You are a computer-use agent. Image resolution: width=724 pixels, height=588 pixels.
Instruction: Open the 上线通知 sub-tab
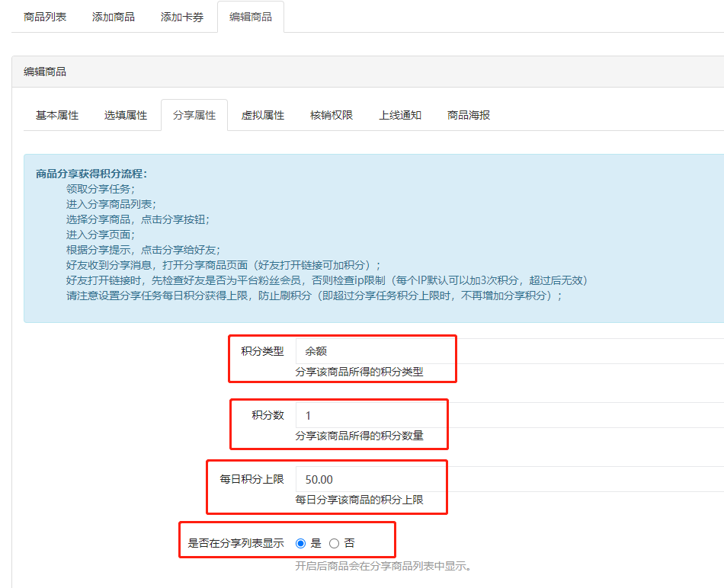point(400,115)
